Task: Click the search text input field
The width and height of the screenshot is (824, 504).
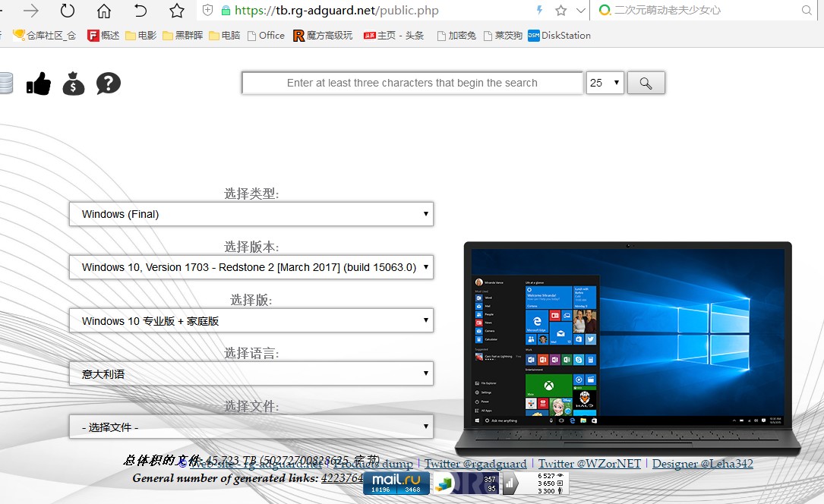Action: [x=412, y=83]
